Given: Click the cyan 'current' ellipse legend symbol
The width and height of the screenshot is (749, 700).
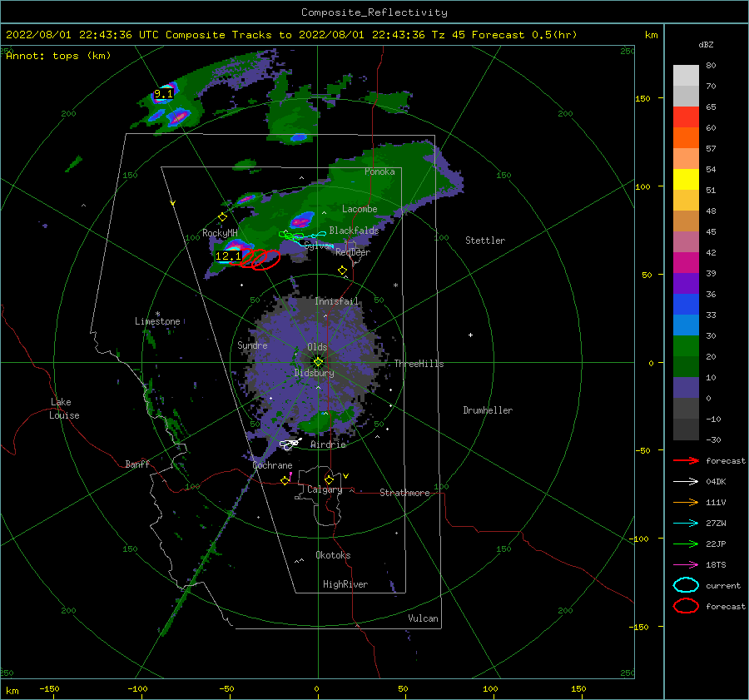Looking at the screenshot, I should (686, 585).
